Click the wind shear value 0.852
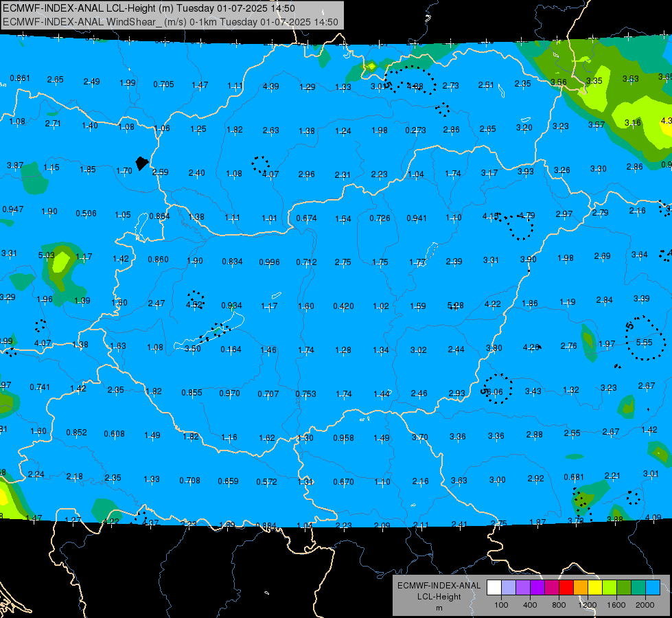Image resolution: width=672 pixels, height=618 pixels. click(76, 433)
